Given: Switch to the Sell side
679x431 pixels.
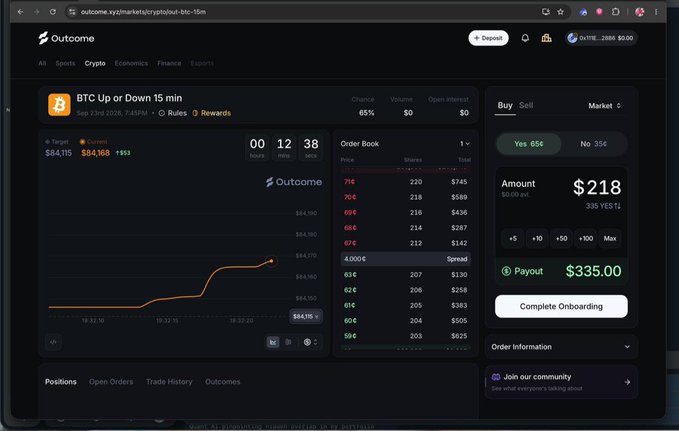Looking at the screenshot, I should [x=526, y=105].
